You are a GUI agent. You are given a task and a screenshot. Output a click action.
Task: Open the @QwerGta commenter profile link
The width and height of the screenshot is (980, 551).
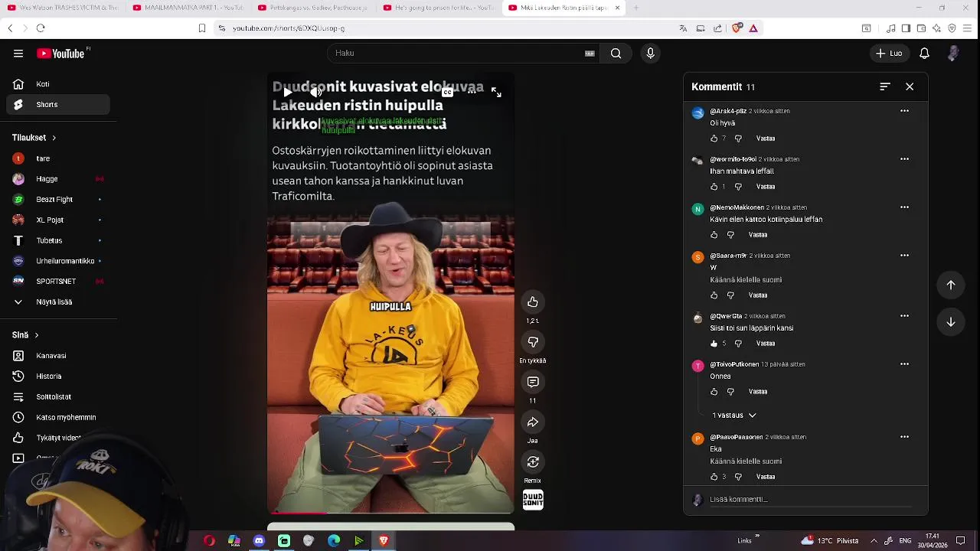click(726, 316)
